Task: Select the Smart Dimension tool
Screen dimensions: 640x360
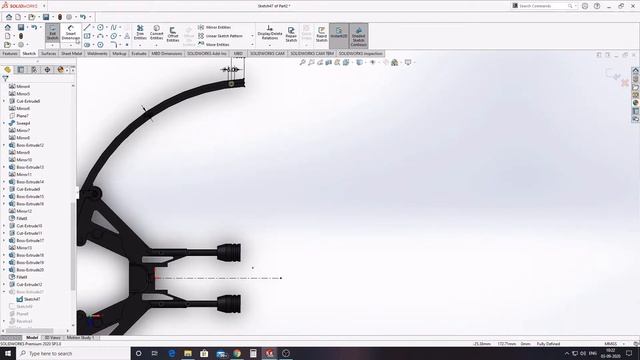Action: coord(71,32)
